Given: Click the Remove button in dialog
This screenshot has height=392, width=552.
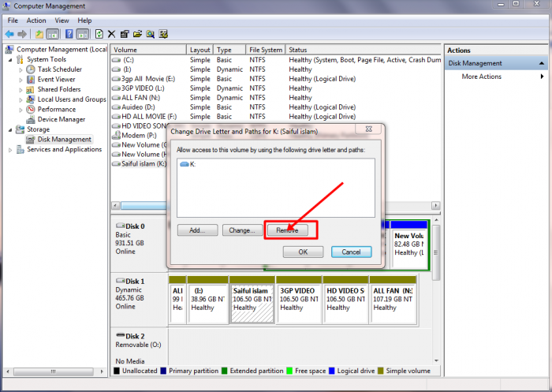Looking at the screenshot, I should point(287,230).
